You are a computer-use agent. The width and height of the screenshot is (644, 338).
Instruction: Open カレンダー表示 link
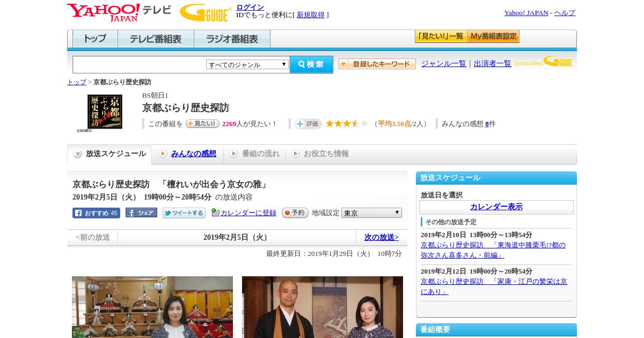click(x=496, y=207)
